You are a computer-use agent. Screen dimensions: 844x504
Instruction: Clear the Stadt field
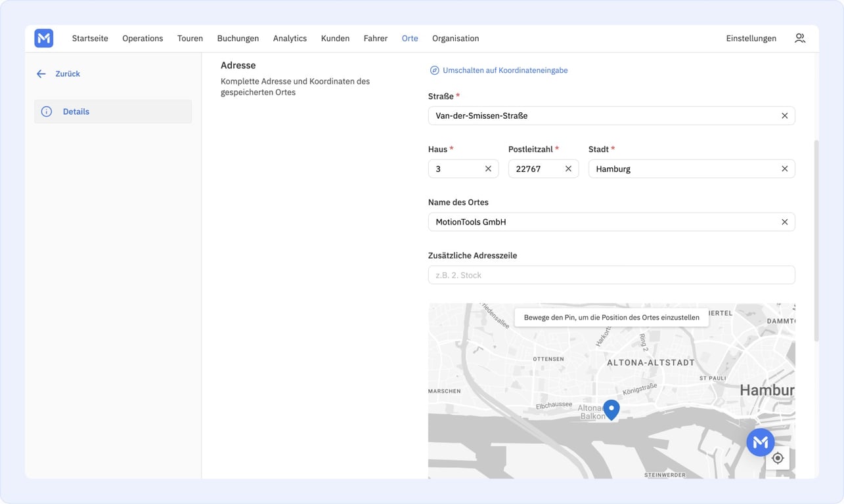784,169
